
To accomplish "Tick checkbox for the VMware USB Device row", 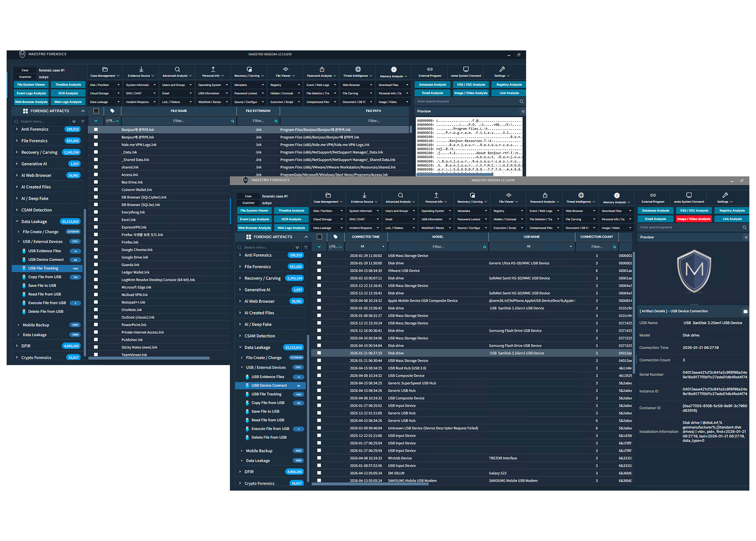I will pyautogui.click(x=319, y=270).
